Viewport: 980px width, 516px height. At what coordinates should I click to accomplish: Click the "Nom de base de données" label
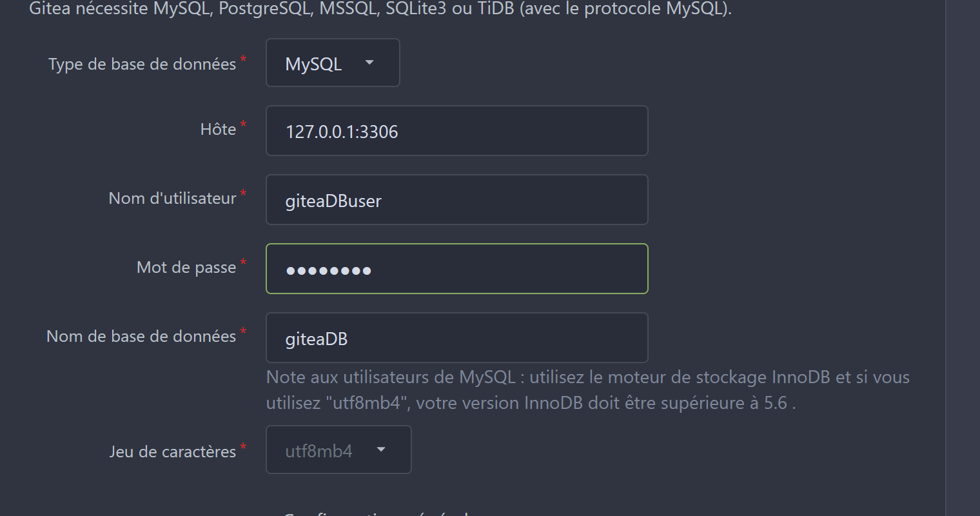point(141,337)
